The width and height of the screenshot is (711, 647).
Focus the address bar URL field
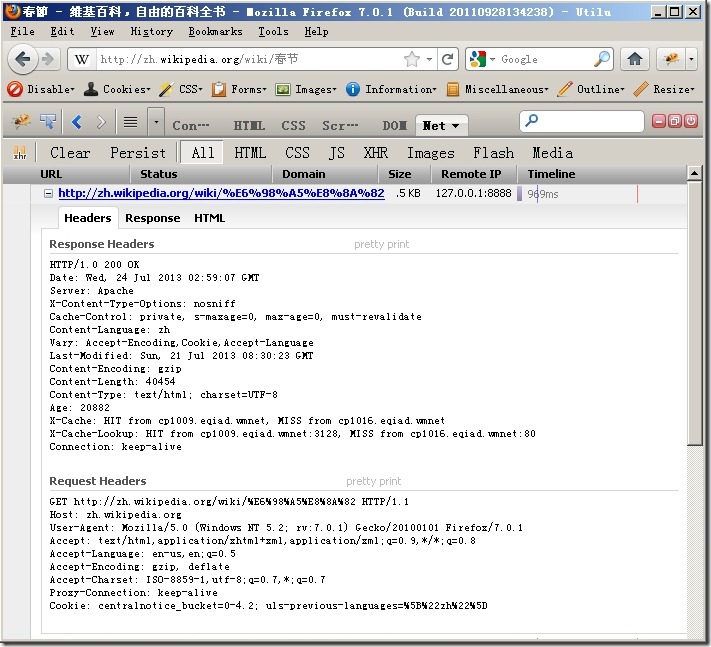point(248,59)
